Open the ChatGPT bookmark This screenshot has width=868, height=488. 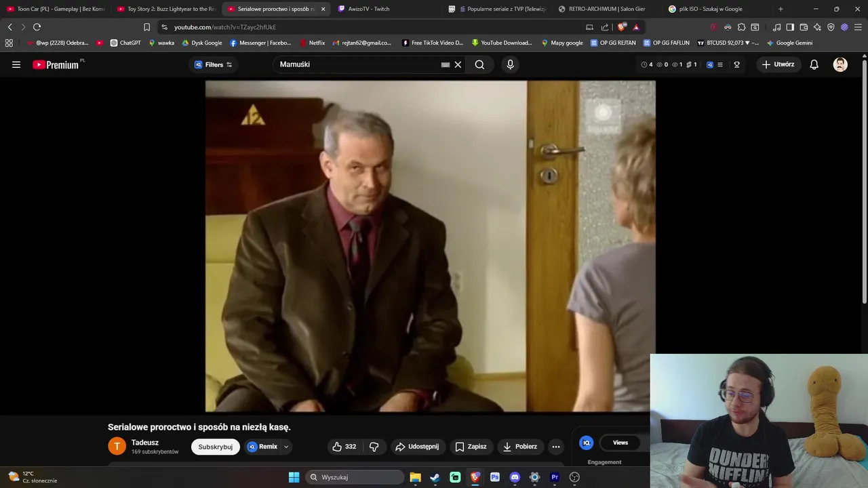click(125, 43)
